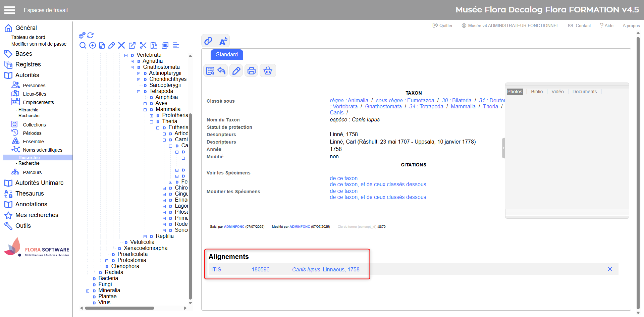
Task: Click the ITIS alignment link
Action: click(216, 269)
